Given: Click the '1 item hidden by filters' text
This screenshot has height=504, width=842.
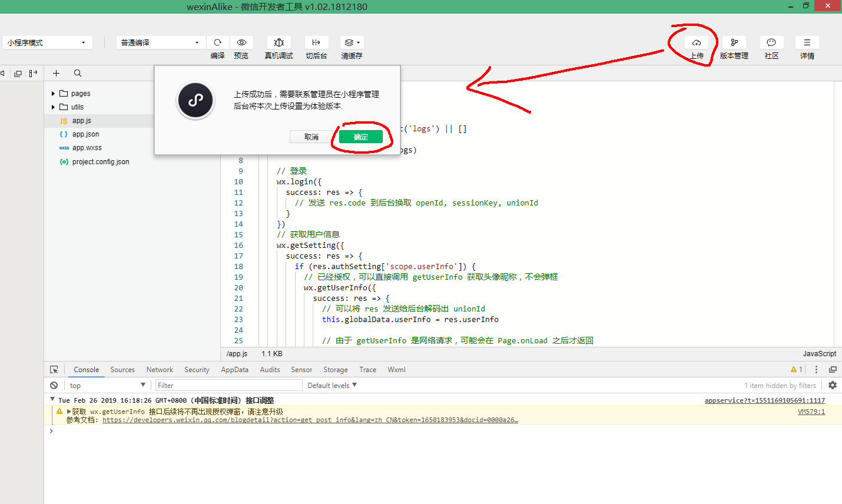Looking at the screenshot, I should [x=780, y=386].
